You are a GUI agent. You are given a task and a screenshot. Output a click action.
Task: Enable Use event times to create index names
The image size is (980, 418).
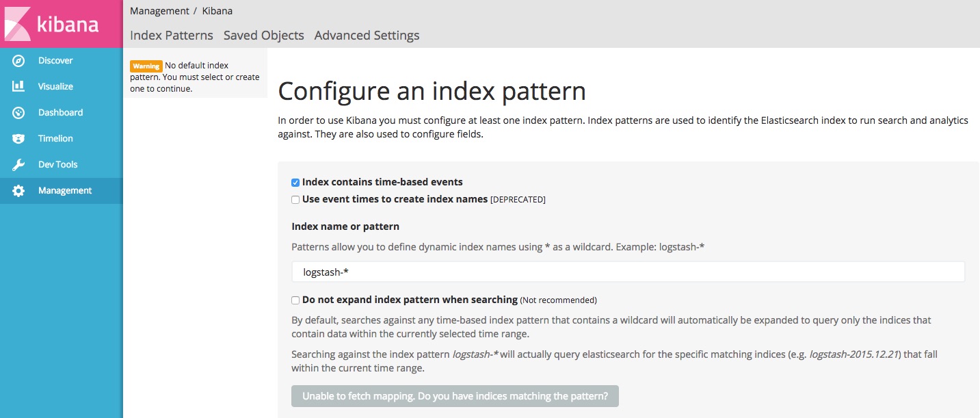295,200
